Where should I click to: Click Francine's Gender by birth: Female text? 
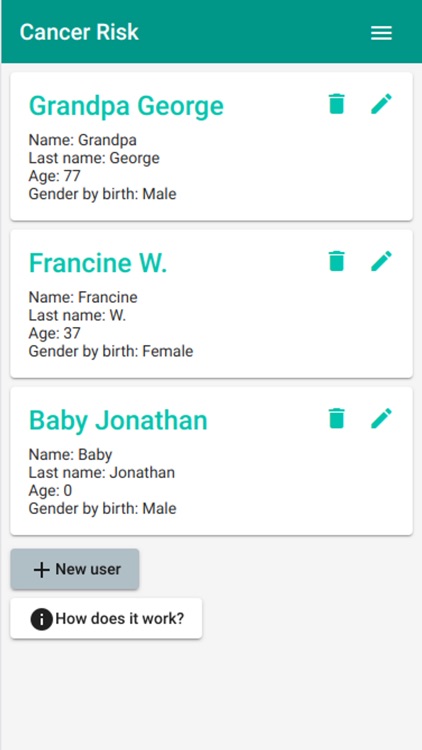tap(111, 352)
